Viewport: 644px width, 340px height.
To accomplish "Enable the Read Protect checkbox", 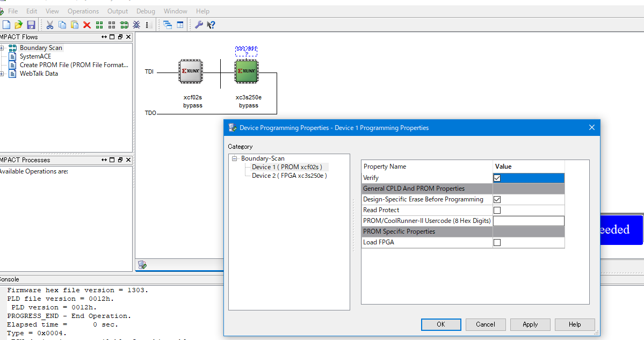I will point(497,210).
